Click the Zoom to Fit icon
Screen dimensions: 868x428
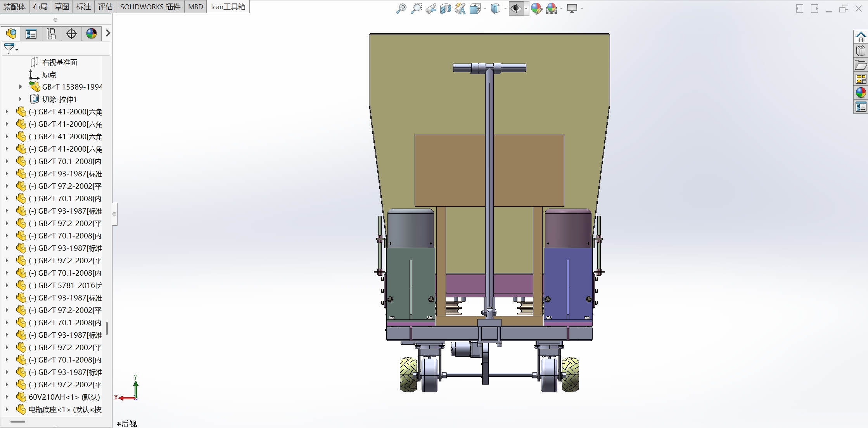point(401,9)
